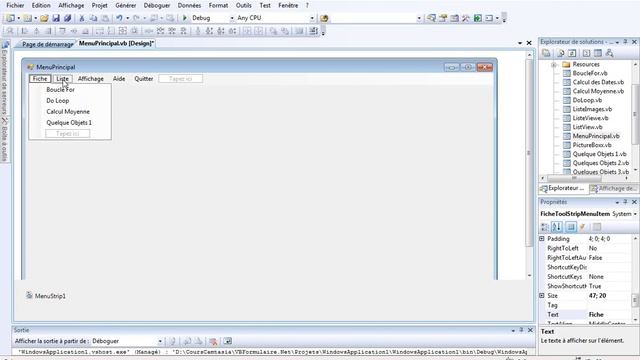
Task: Open the Affichage menu in the main menu bar
Action: (x=71, y=5)
